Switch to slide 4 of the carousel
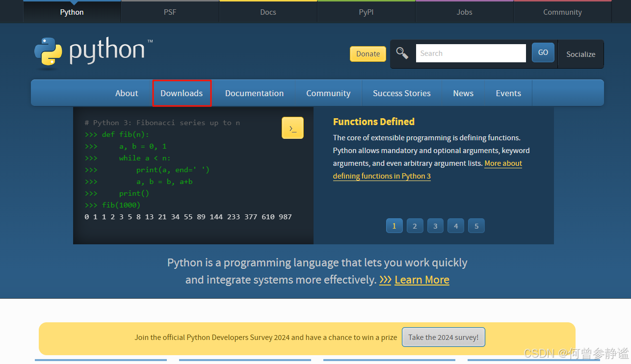 click(456, 226)
